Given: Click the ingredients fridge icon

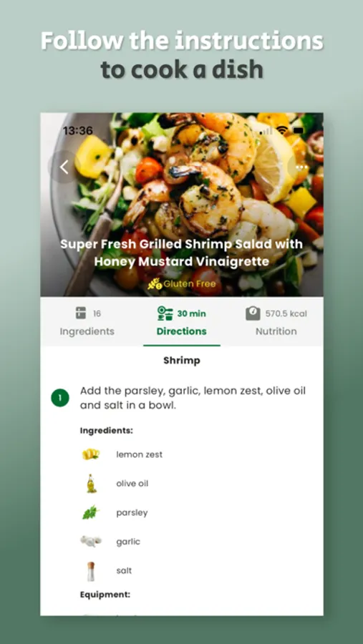Looking at the screenshot, I should pyautogui.click(x=81, y=314).
